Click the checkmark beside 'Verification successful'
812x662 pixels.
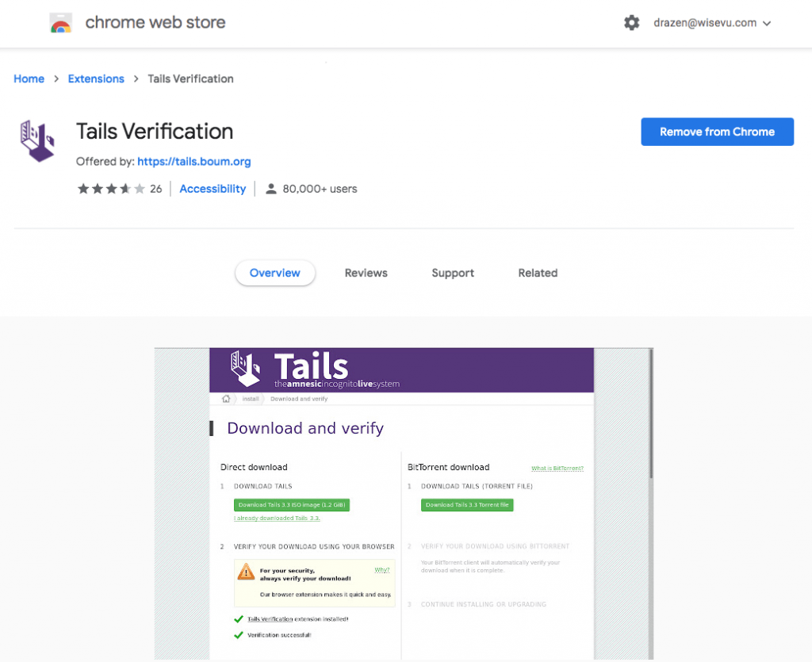239,635
